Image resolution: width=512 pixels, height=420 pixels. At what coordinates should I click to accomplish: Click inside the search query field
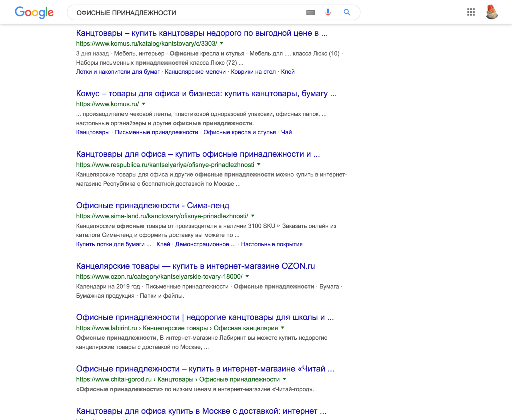tap(187, 12)
